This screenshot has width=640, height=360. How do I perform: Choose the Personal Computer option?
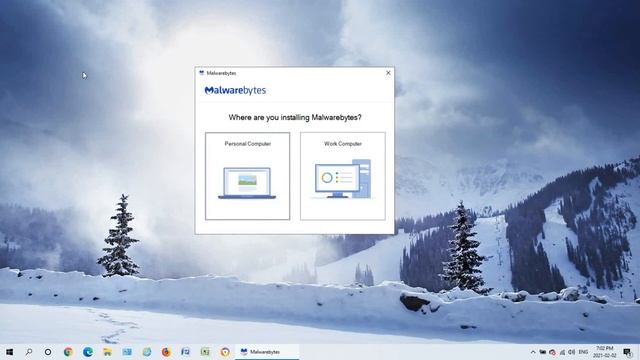tap(247, 176)
